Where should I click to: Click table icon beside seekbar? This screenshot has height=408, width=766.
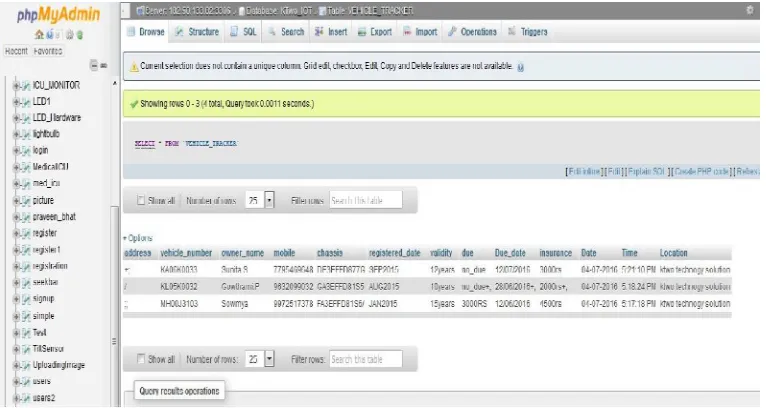click(26, 283)
